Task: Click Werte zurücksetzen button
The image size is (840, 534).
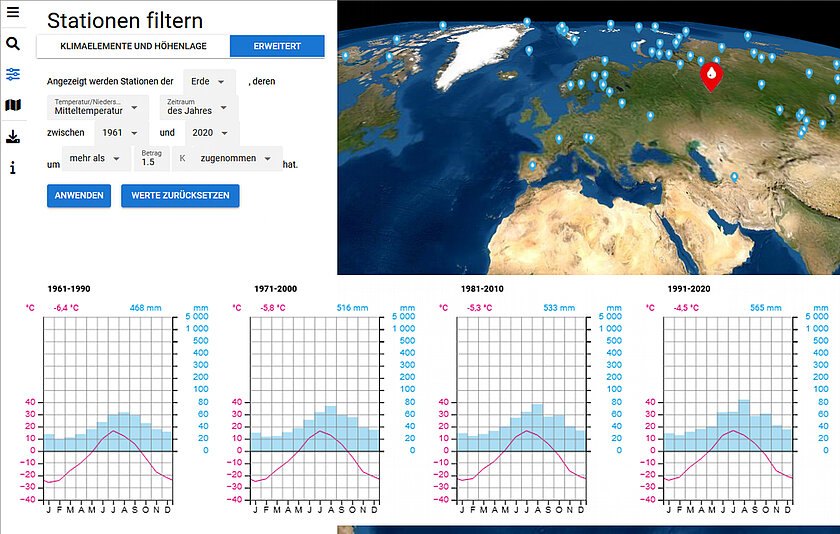Action: pos(180,195)
